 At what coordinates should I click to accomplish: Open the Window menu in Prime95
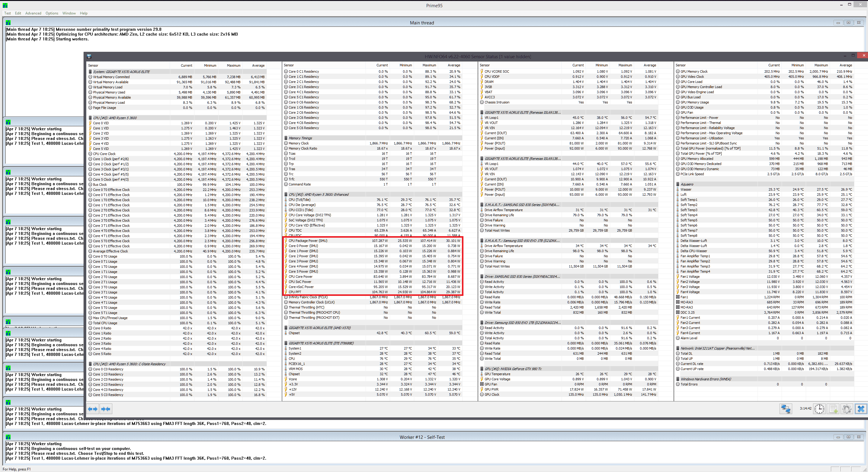coord(69,13)
